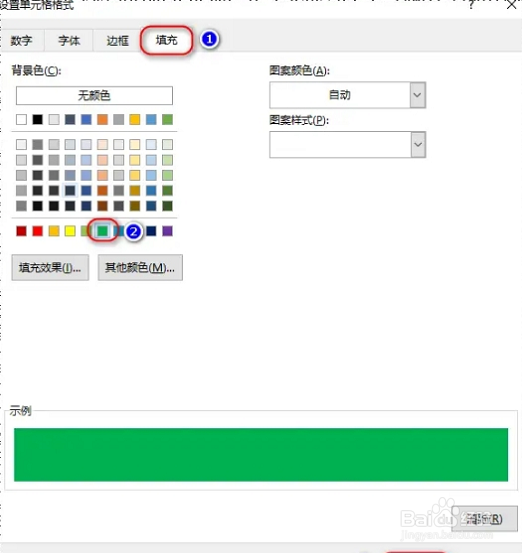Select medium gray swatch in top theme row
522x553 pixels.
(x=119, y=120)
